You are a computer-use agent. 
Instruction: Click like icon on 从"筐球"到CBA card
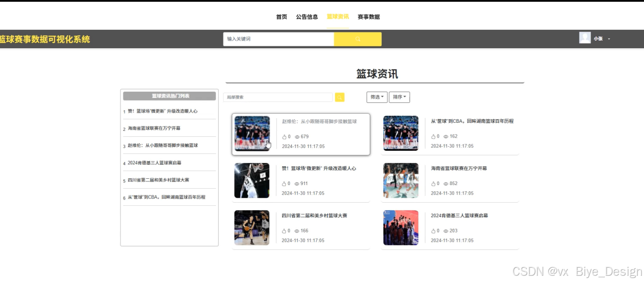point(433,136)
